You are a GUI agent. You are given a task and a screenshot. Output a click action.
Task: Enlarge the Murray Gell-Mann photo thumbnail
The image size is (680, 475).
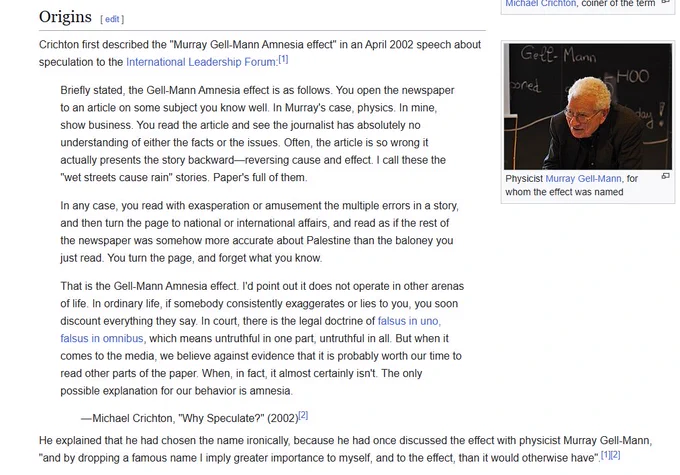click(x=588, y=106)
